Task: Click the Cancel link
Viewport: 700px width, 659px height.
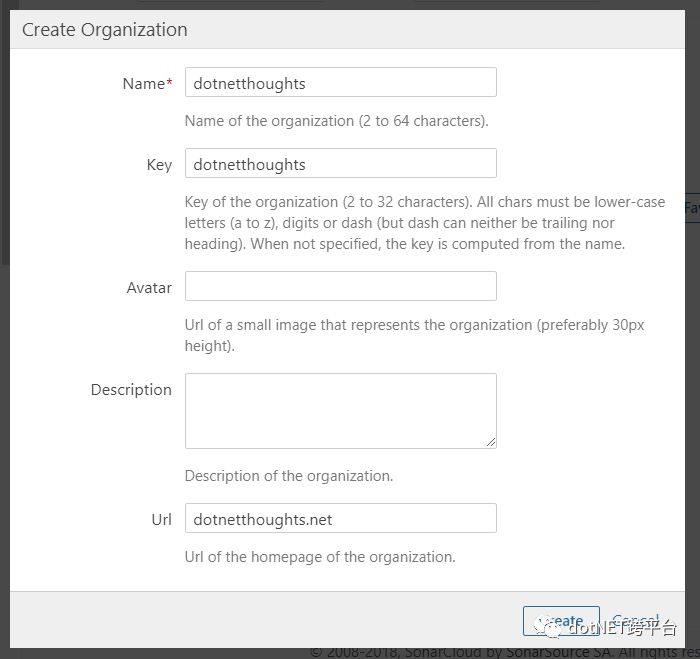Action: (x=635, y=621)
